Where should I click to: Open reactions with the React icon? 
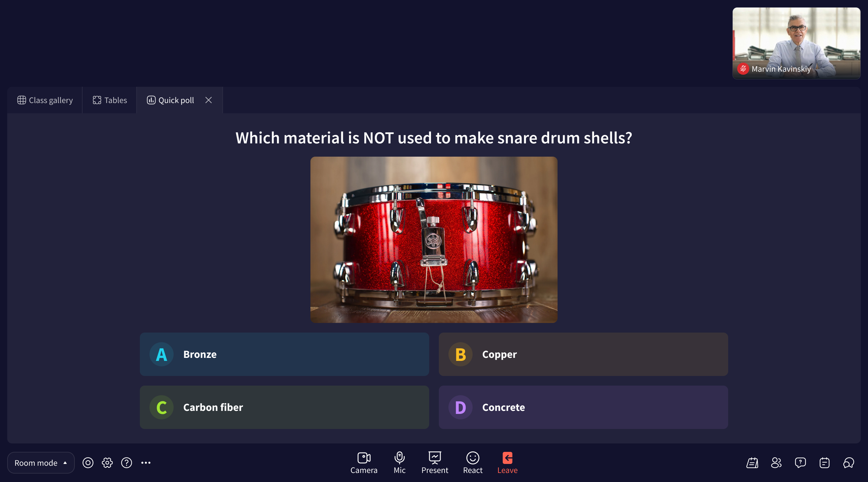tap(472, 462)
